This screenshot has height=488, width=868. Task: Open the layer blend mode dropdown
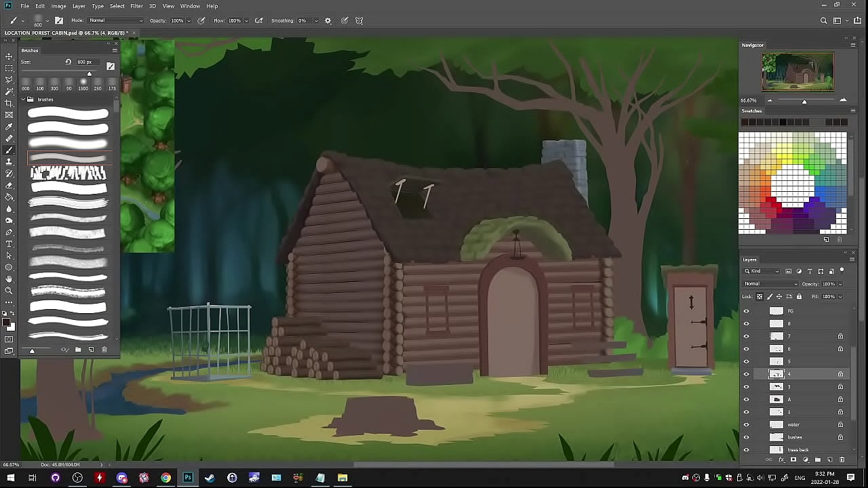770,284
